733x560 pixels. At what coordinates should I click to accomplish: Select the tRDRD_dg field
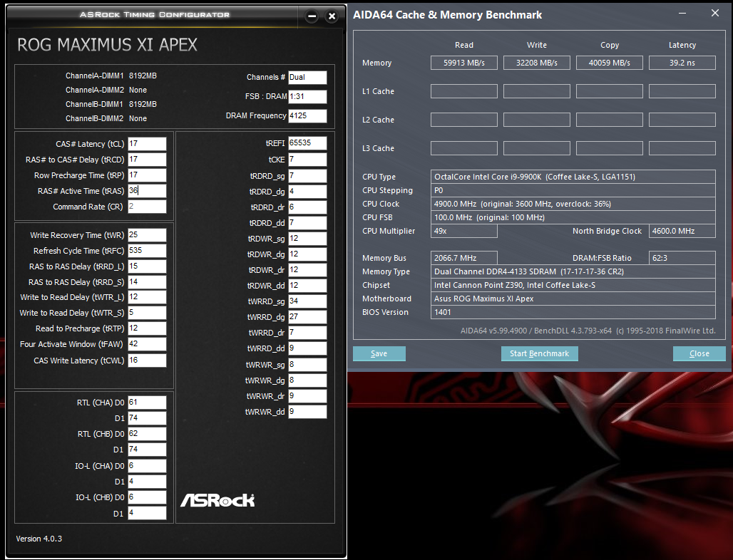pos(307,192)
